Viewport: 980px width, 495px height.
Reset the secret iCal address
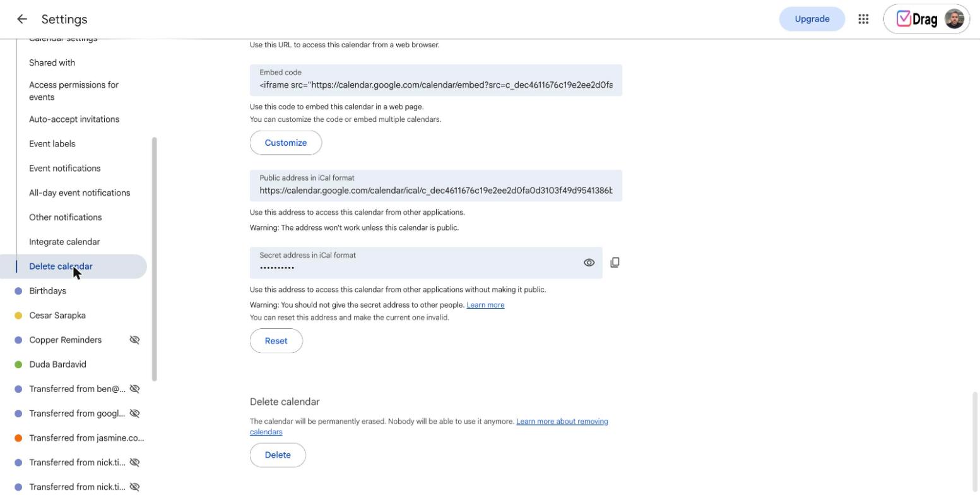[276, 341]
